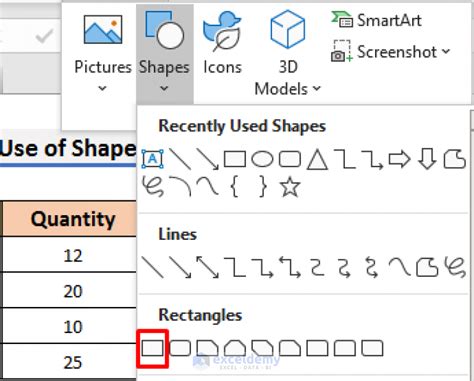Choose Freeform Shape in Recently Used Shapes
The width and height of the screenshot is (474, 381).
(x=455, y=159)
